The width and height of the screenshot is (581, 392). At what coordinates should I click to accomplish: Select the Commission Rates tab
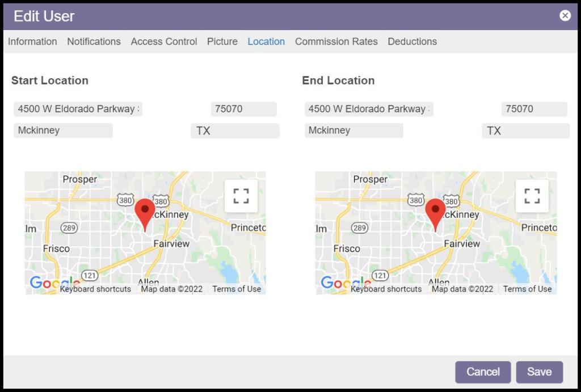tap(336, 41)
